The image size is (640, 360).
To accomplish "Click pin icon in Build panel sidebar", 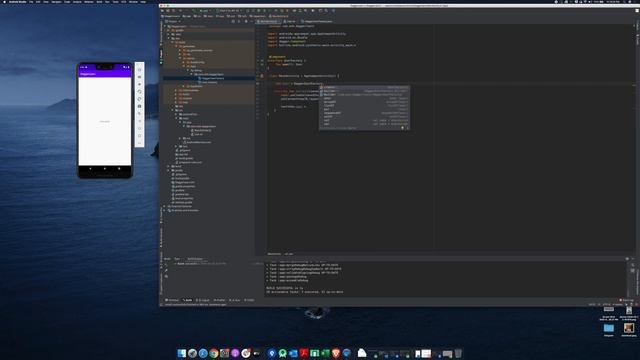I will pyautogui.click(x=166, y=270).
